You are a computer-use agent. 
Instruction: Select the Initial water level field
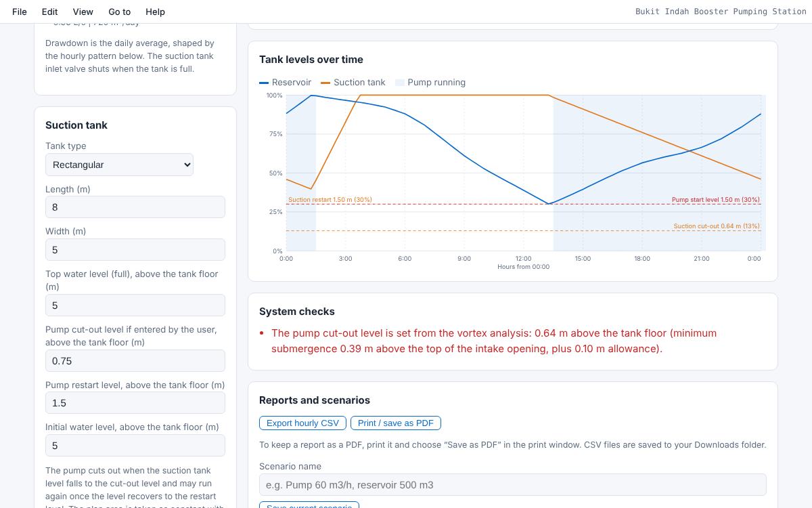coord(135,446)
